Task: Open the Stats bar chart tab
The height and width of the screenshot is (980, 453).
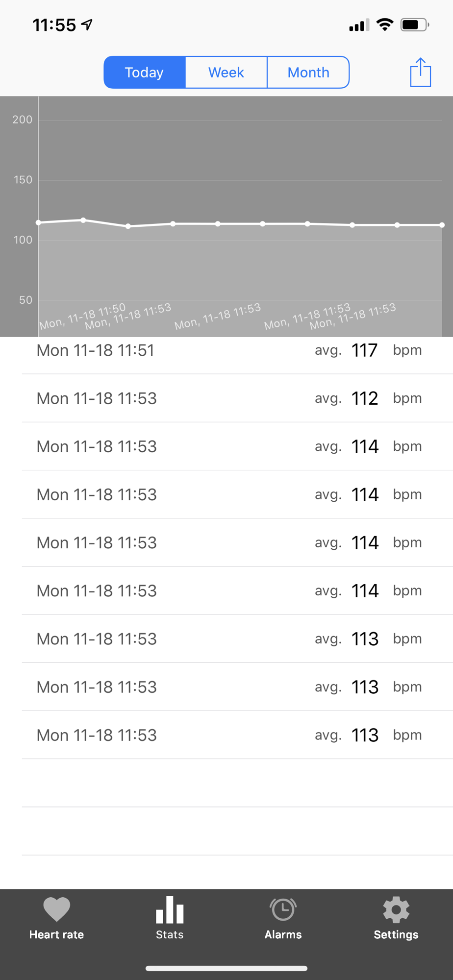Action: (x=170, y=918)
